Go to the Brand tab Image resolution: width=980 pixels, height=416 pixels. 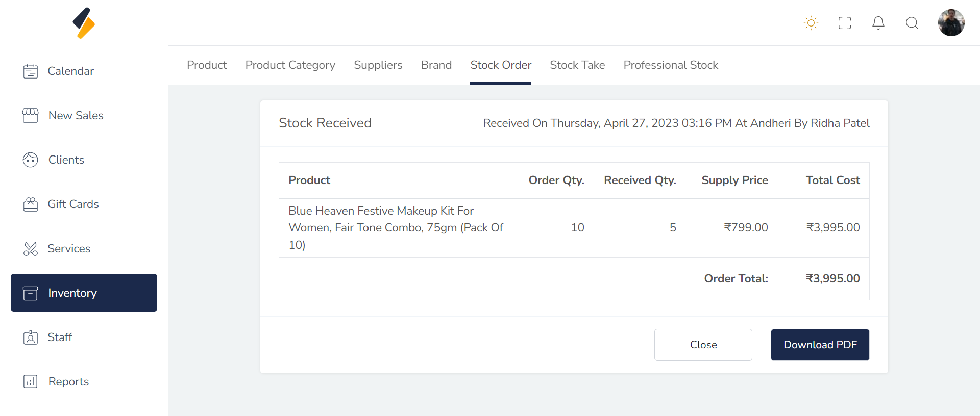coord(436,65)
